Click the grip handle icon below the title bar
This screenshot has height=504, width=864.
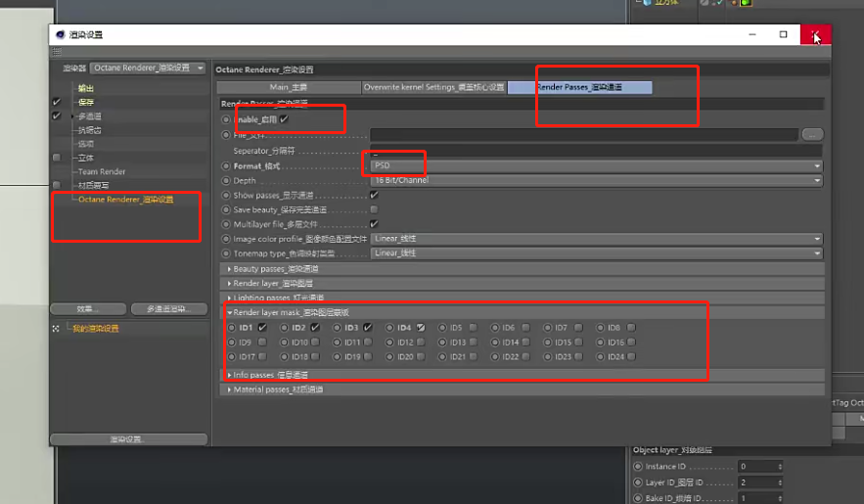57,51
